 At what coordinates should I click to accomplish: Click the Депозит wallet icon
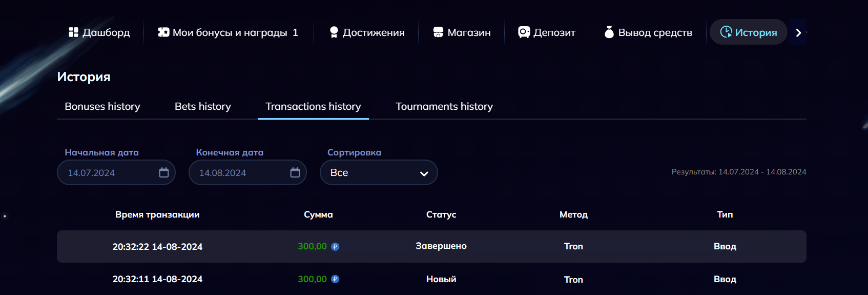524,32
